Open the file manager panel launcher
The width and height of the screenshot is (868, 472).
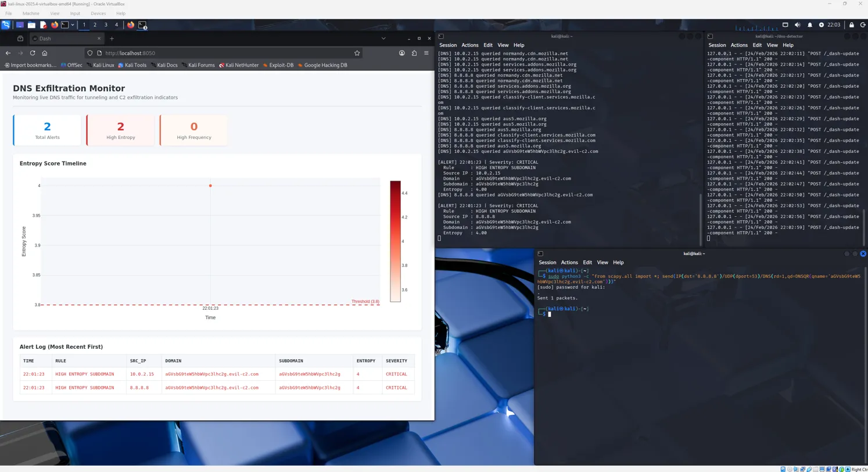click(x=31, y=25)
